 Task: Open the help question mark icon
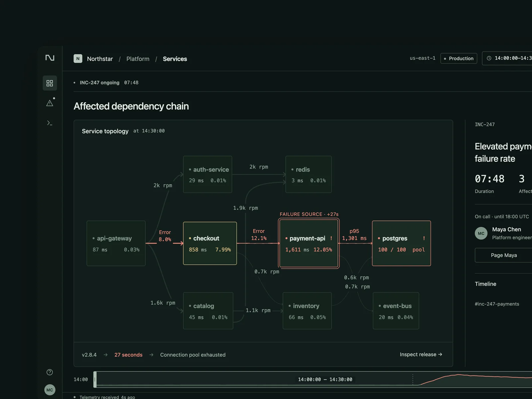pyautogui.click(x=50, y=372)
